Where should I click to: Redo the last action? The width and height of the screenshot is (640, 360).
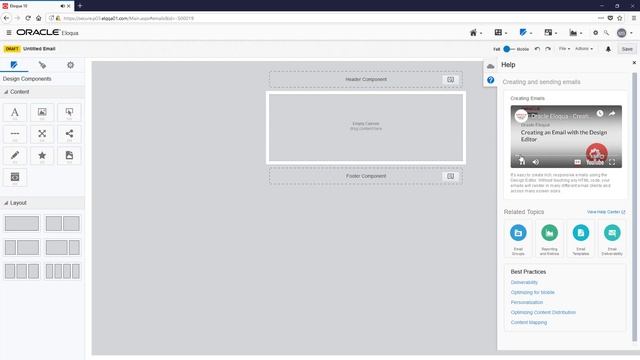tap(548, 49)
